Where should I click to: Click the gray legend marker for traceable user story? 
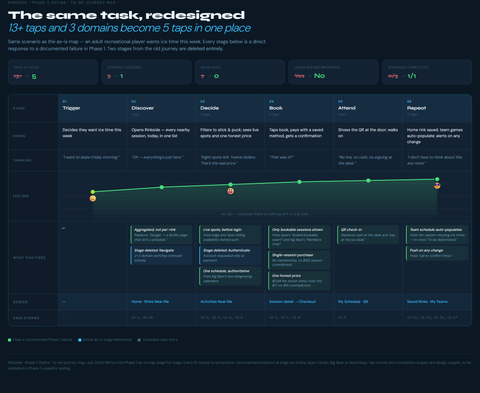click(139, 340)
